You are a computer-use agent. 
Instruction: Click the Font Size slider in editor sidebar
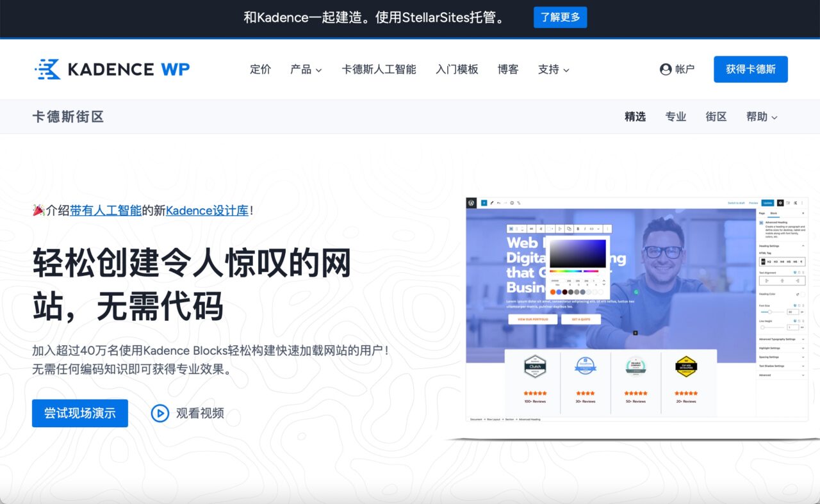tap(772, 312)
